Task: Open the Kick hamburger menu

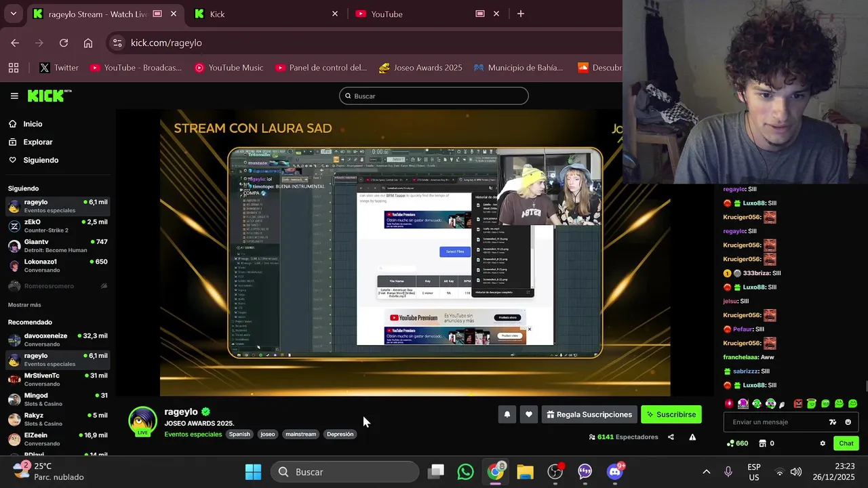Action: [14, 96]
